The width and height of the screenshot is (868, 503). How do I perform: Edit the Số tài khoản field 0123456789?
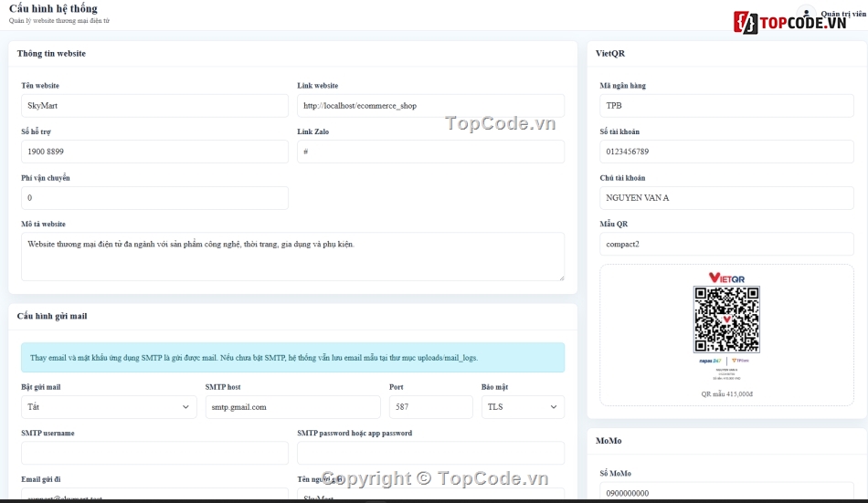[726, 152]
